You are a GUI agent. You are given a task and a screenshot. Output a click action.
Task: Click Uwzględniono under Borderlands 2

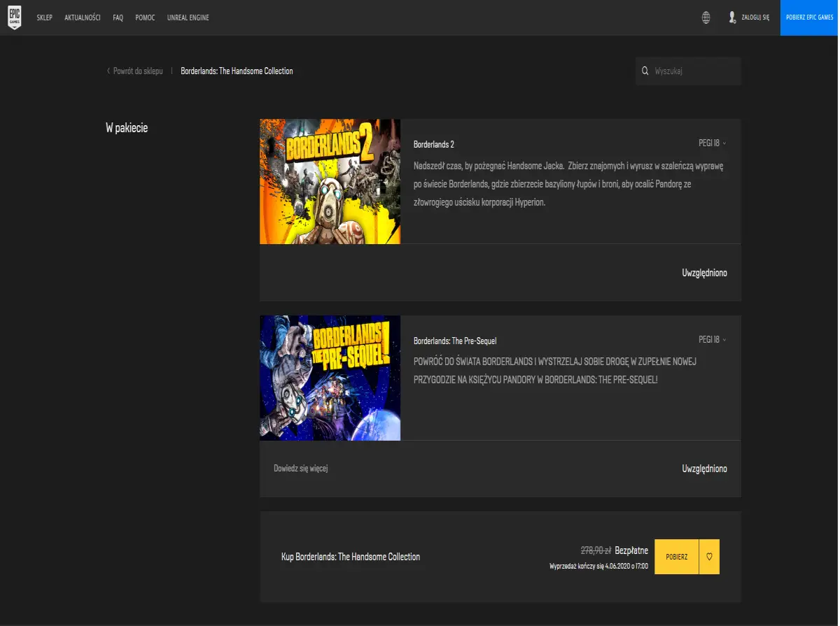(704, 273)
